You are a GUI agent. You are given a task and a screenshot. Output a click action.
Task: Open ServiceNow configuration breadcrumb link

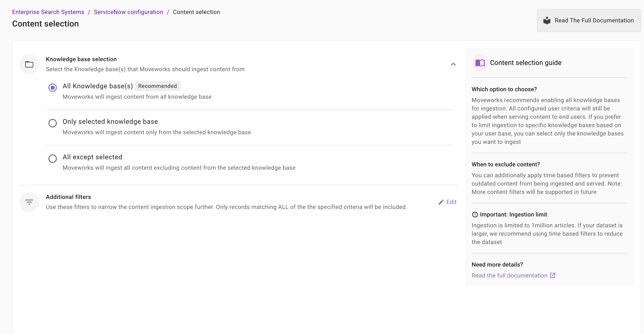(x=128, y=12)
